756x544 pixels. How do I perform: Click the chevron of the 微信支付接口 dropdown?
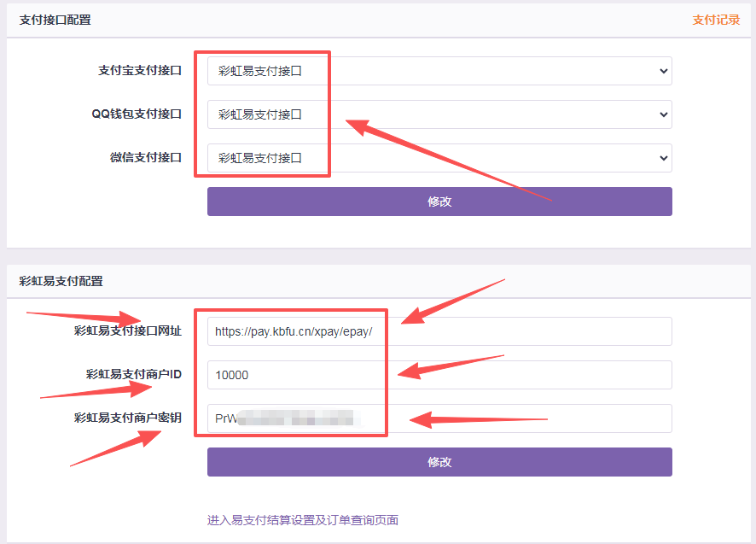coord(664,158)
